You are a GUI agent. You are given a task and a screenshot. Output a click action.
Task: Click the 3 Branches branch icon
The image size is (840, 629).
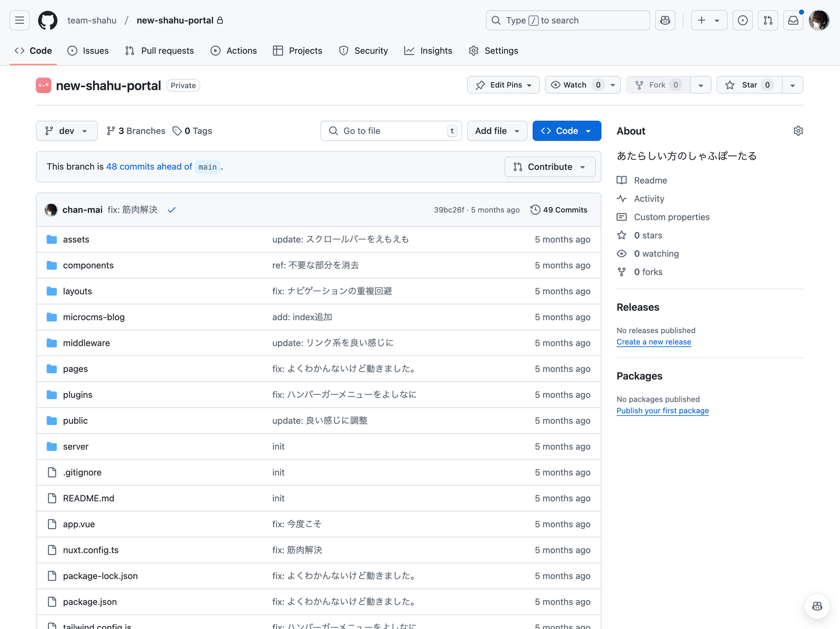coord(111,131)
